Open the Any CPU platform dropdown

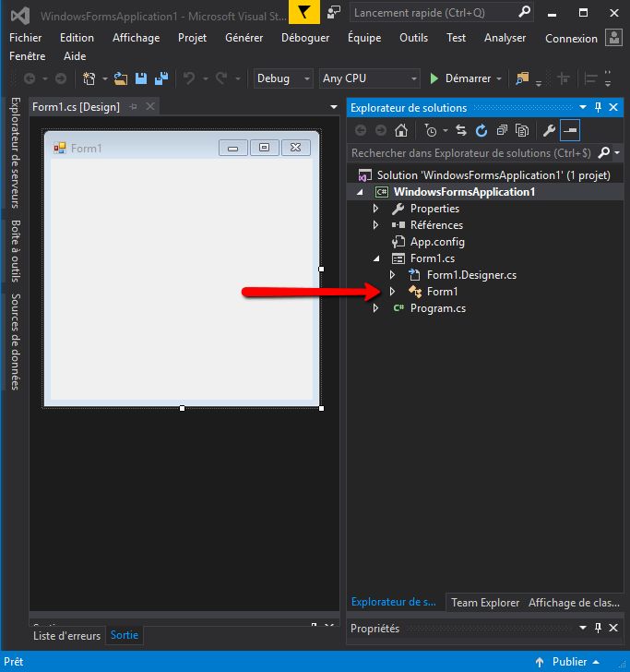coord(369,78)
